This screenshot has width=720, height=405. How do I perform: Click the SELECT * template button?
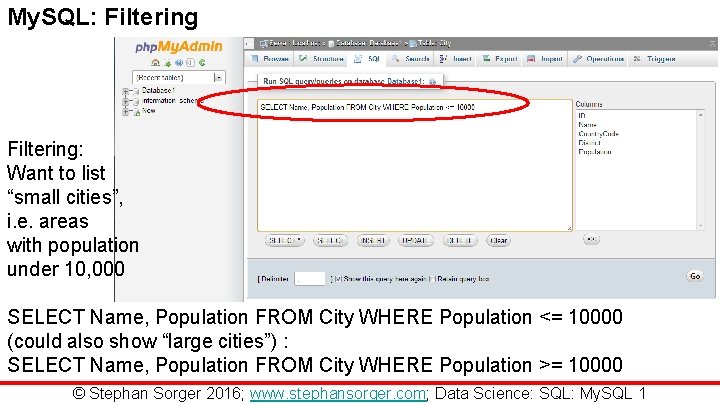(285, 241)
